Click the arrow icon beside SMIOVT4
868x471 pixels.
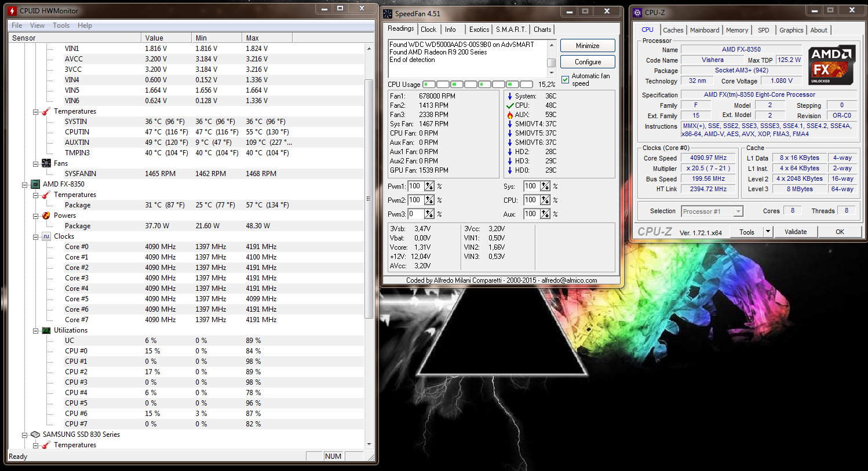click(510, 124)
